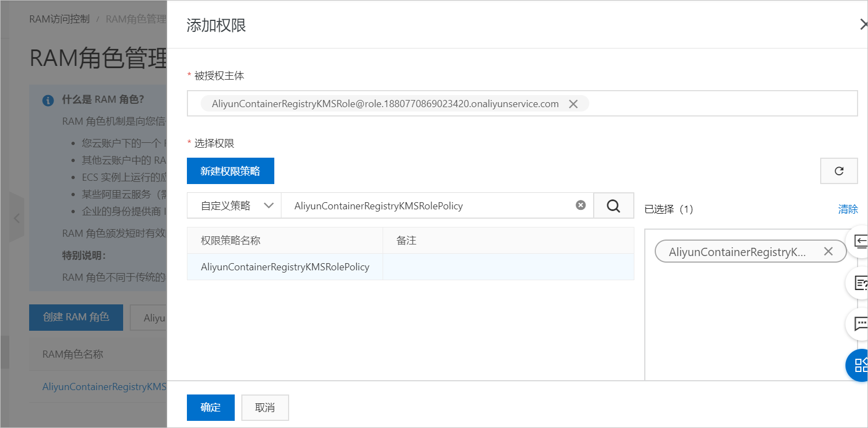
Task: Click the RAM角色名称 column header in background
Action: (x=73, y=354)
